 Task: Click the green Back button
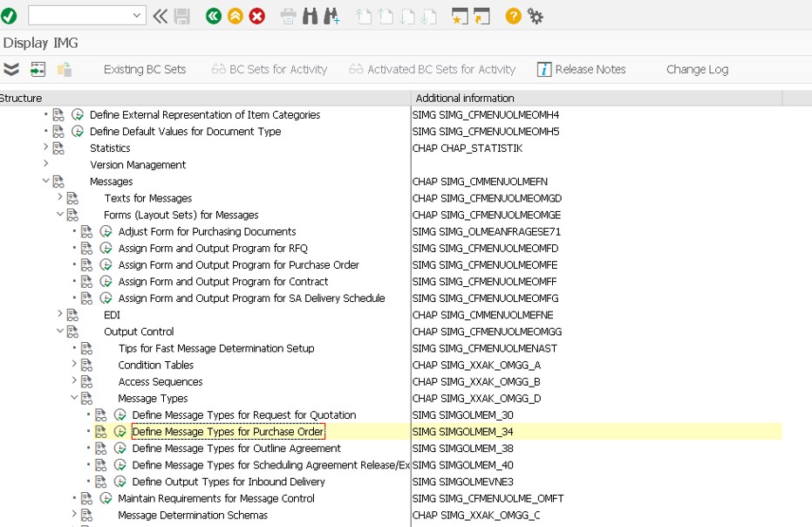(x=214, y=16)
